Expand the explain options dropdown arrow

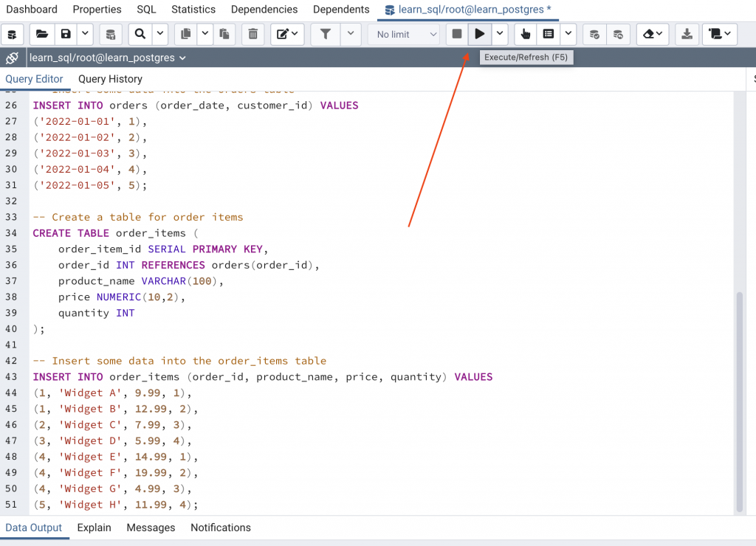[568, 34]
